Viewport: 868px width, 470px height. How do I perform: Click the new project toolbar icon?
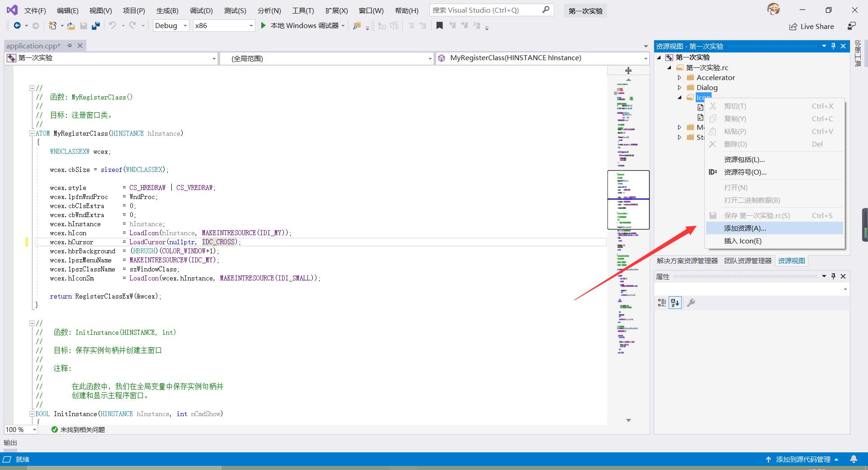tap(53, 26)
